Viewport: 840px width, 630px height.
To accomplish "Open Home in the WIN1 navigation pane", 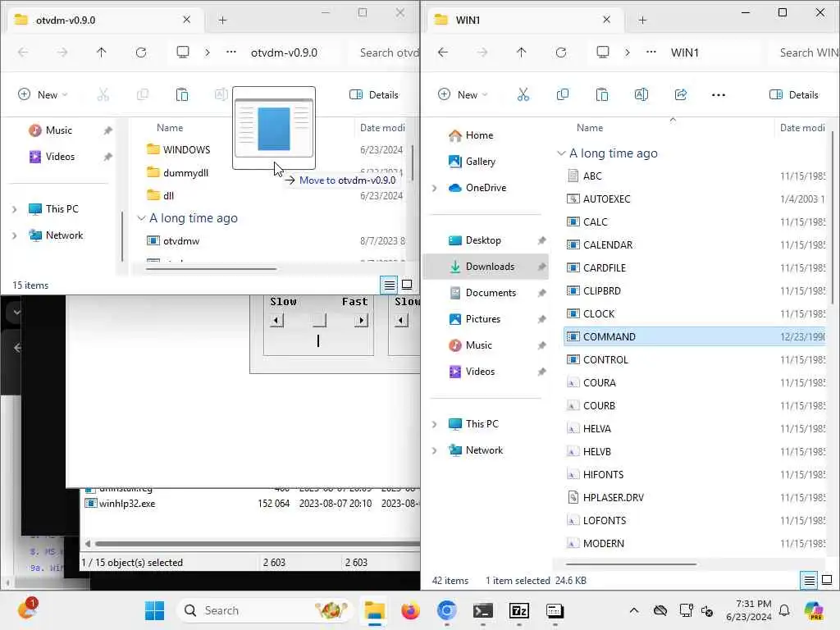I will [x=479, y=135].
